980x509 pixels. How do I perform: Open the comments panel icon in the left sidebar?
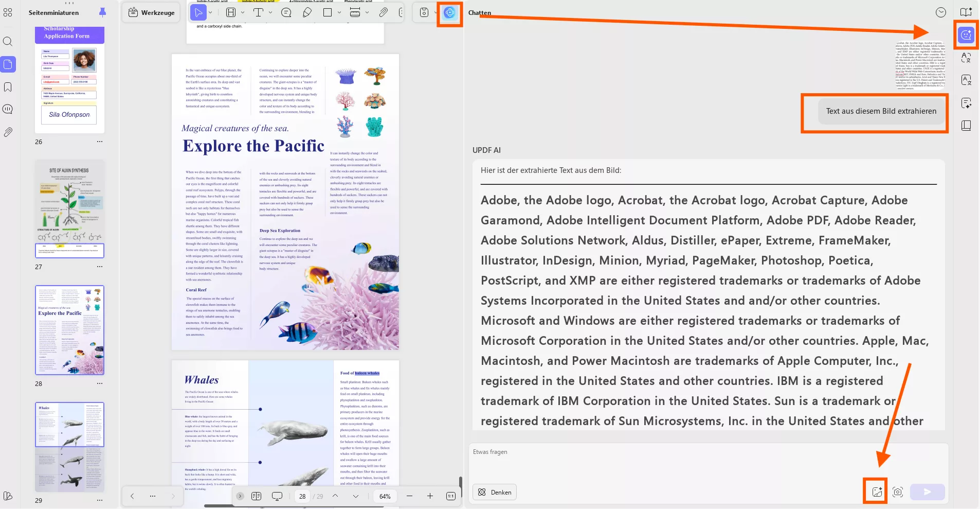pos(8,109)
